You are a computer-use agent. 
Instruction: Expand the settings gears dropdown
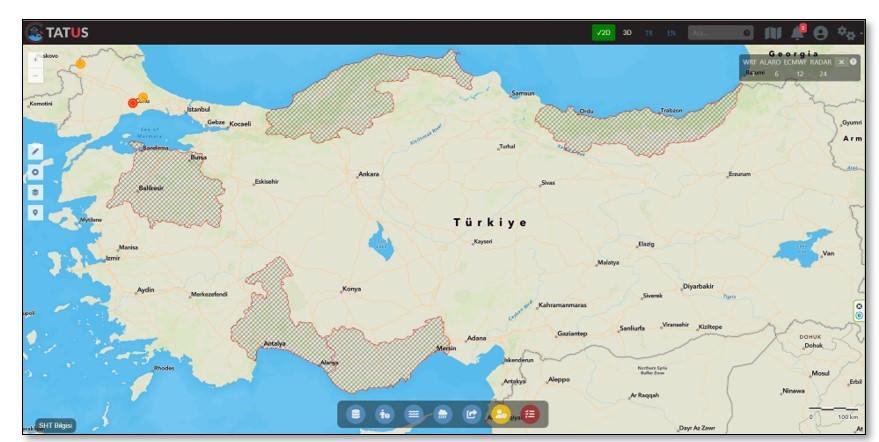pos(847,33)
